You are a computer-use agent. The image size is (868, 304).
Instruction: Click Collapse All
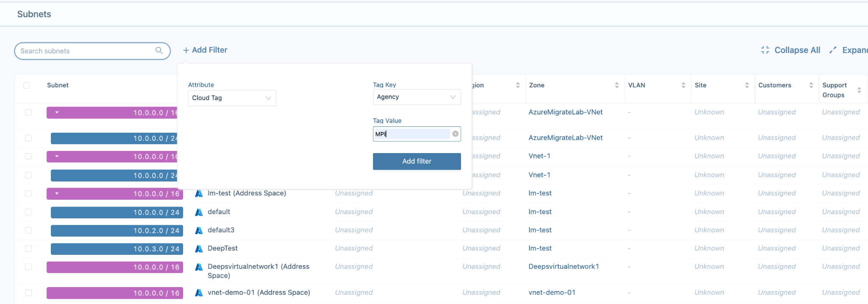(x=797, y=50)
